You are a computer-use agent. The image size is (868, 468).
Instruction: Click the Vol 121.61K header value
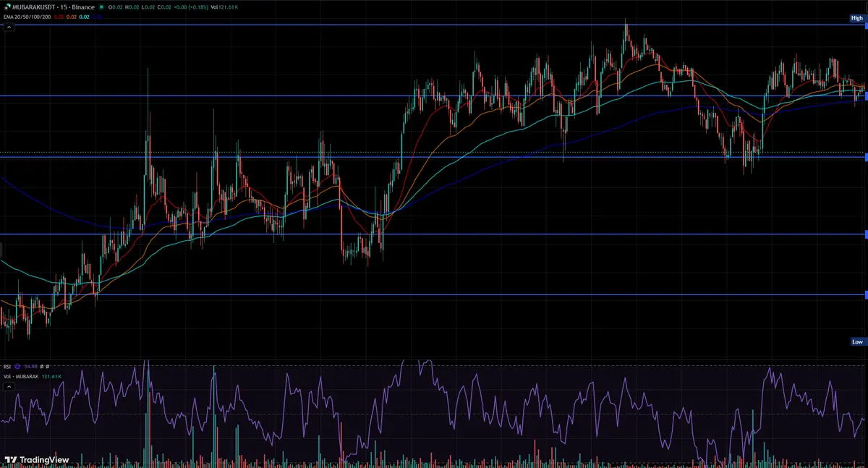tap(224, 7)
